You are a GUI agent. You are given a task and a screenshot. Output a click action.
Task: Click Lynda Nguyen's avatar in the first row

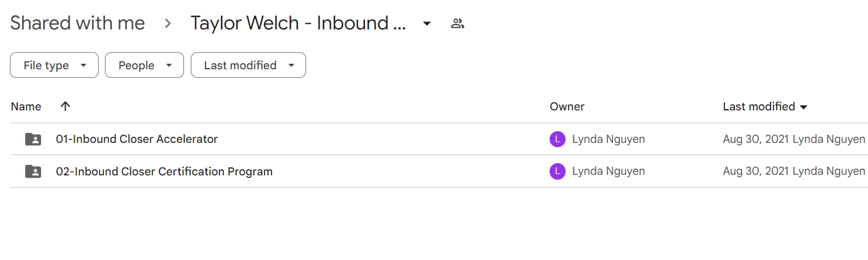click(x=557, y=139)
